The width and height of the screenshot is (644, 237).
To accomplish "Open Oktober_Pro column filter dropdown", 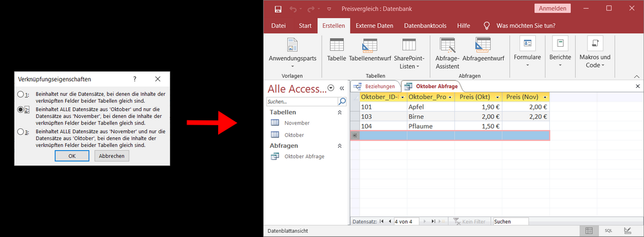I will pyautogui.click(x=451, y=97).
